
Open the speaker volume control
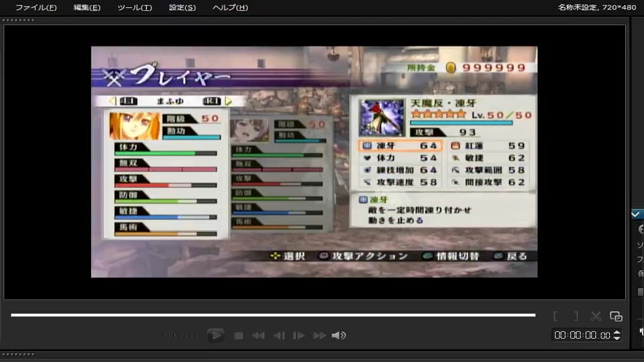pos(339,336)
